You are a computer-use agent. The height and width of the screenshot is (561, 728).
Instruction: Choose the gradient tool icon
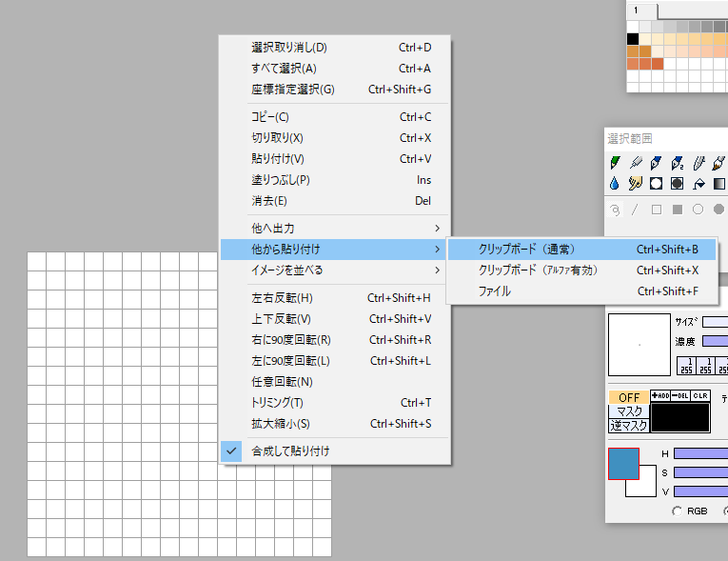(x=719, y=183)
